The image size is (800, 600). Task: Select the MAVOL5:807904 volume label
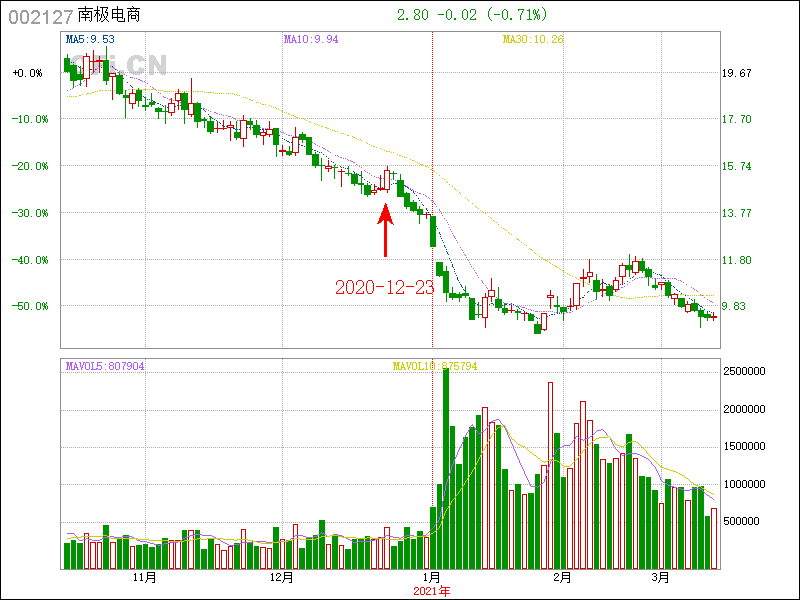point(105,366)
